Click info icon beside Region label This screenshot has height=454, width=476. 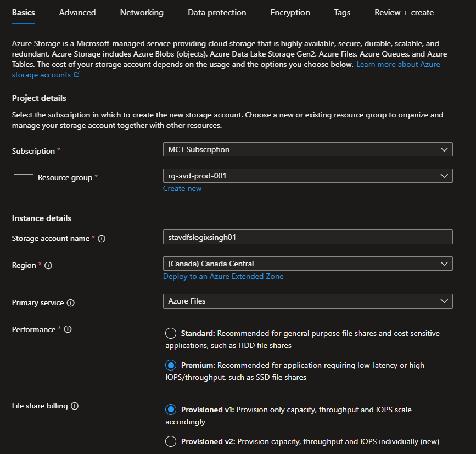(48, 266)
